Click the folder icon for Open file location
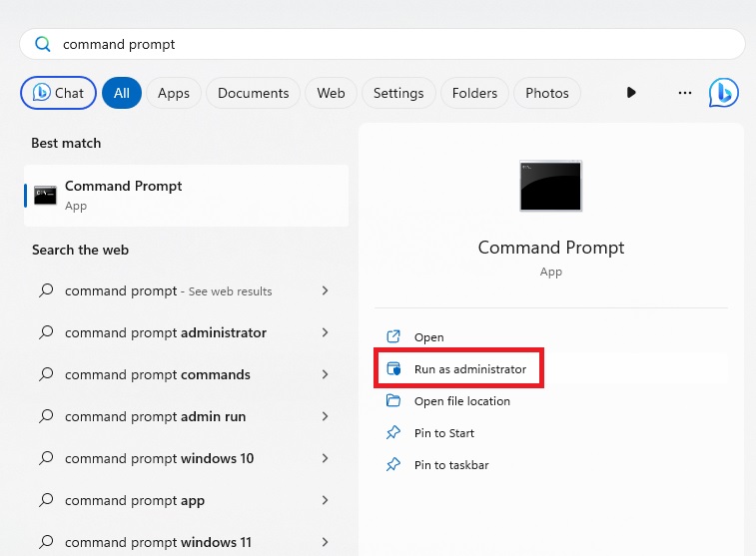The width and height of the screenshot is (756, 556). (x=393, y=400)
